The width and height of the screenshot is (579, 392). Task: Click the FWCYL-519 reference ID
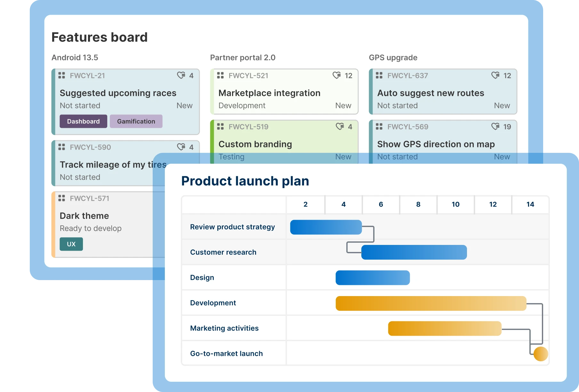point(249,127)
